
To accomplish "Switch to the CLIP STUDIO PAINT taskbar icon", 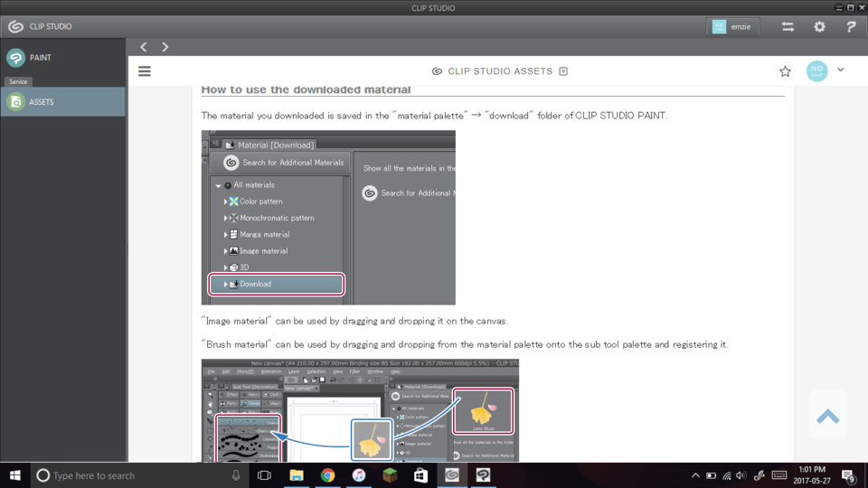I will click(483, 475).
